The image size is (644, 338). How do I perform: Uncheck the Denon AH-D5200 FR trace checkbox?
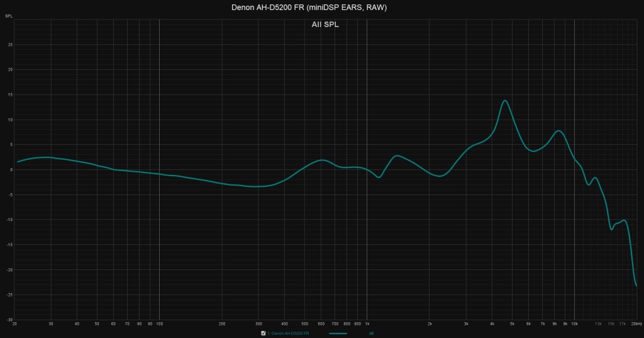(263, 333)
